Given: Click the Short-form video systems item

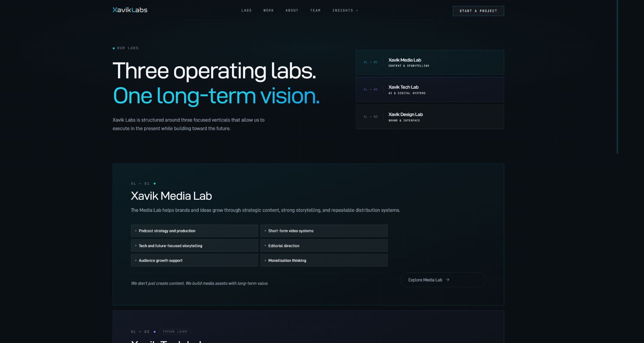Looking at the screenshot, I should click(324, 231).
